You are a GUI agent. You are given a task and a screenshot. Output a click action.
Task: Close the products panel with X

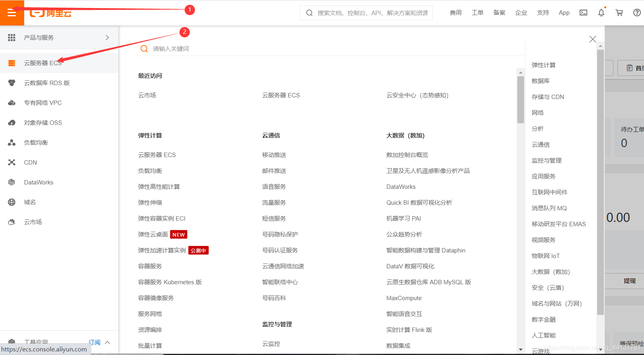click(x=593, y=39)
